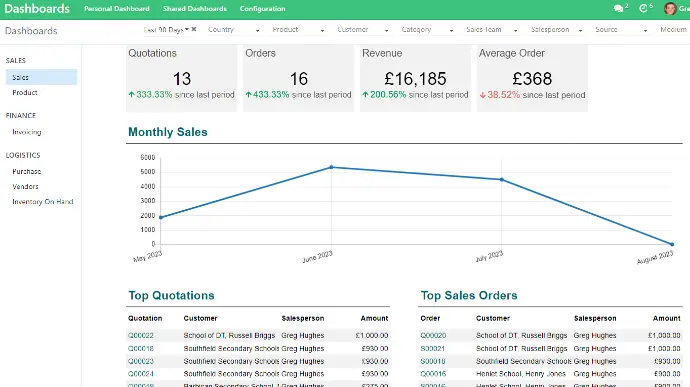Open quotation Q00022 link
Viewport: 690px width, 387px height.
point(141,335)
